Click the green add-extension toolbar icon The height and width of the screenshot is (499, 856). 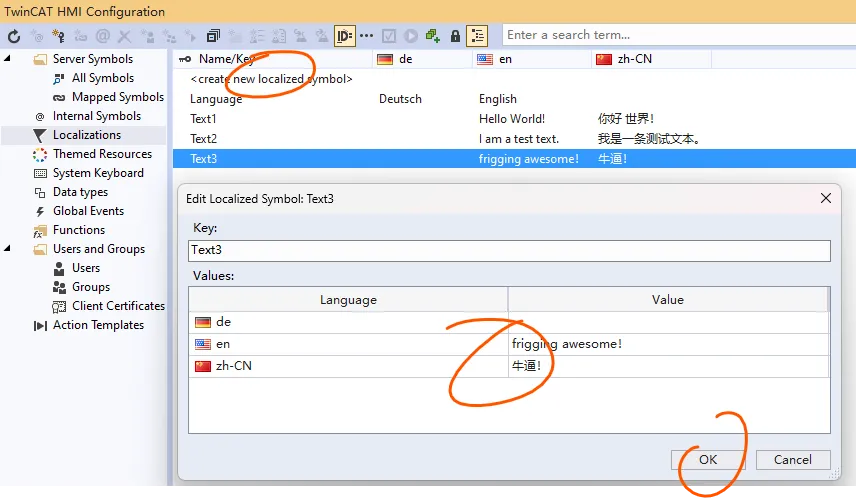pos(433,36)
